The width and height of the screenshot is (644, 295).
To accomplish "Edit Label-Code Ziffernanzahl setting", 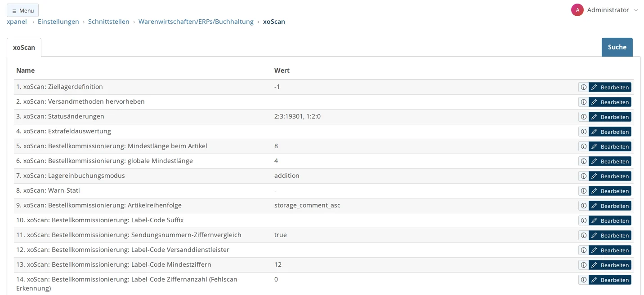I will pos(610,280).
